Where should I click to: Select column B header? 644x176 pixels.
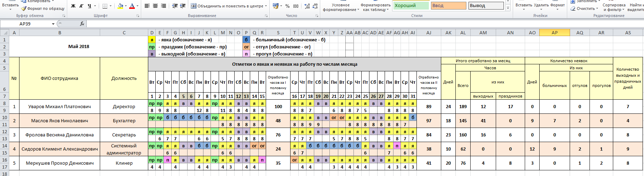pos(60,33)
